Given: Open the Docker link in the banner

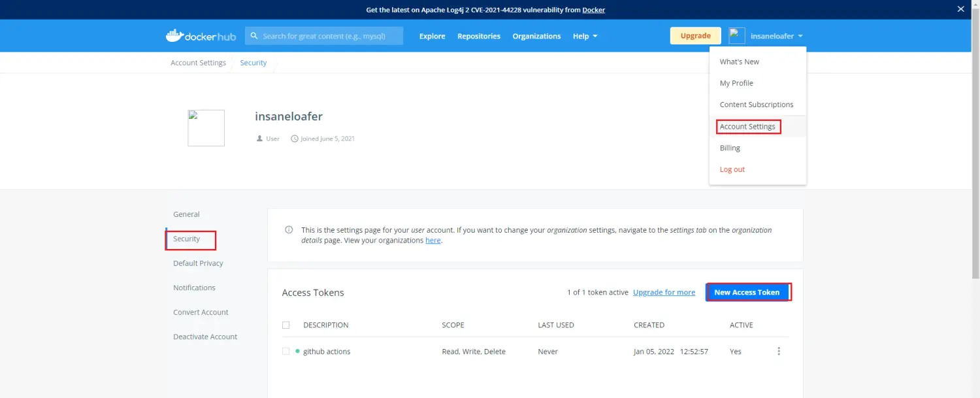Looking at the screenshot, I should coord(594,10).
